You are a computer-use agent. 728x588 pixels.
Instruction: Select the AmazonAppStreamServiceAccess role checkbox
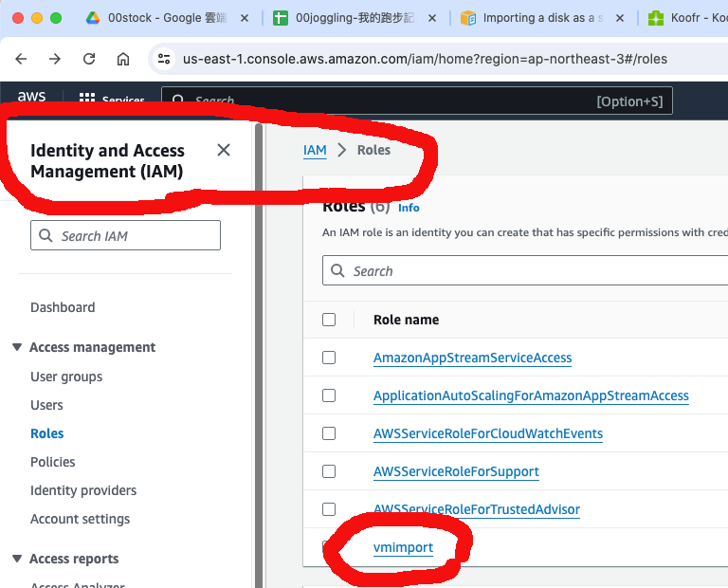pos(329,358)
